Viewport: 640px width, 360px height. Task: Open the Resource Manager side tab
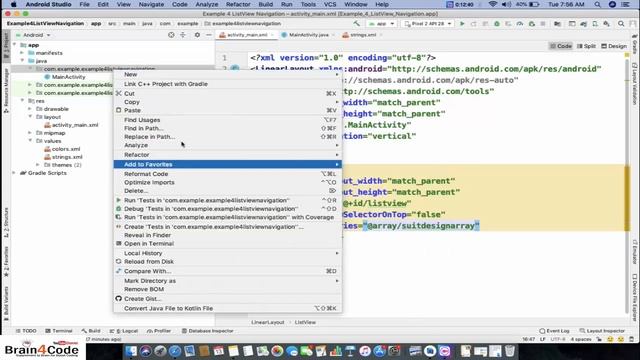coord(6,91)
